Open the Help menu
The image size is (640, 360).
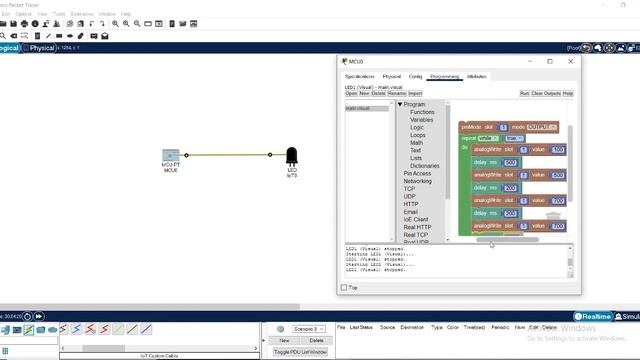click(126, 14)
